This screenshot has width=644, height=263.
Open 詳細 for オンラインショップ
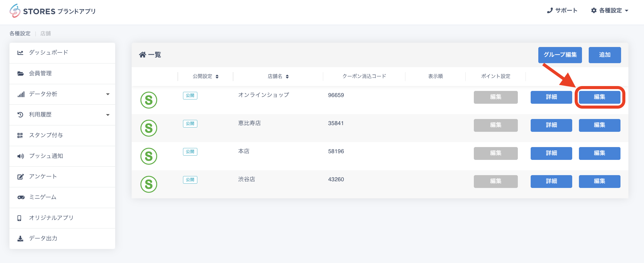(x=551, y=97)
